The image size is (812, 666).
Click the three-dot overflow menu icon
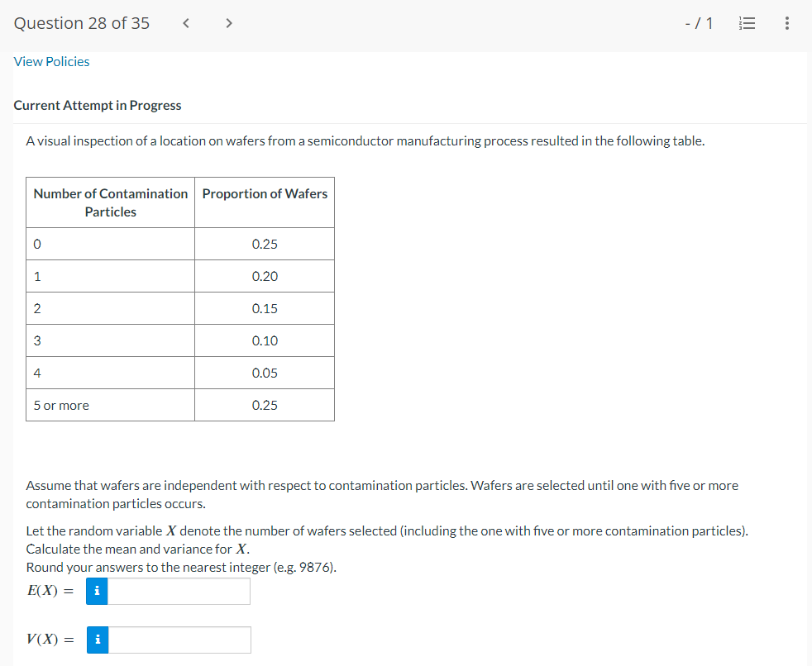pyautogui.click(x=786, y=23)
